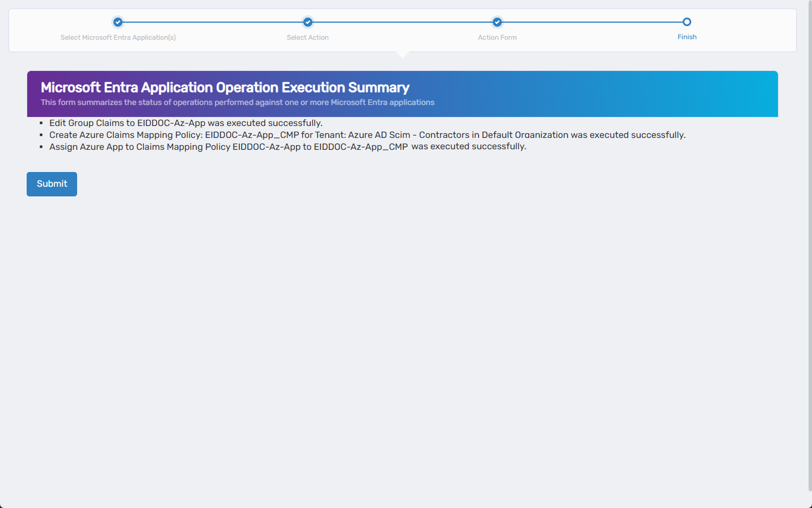The width and height of the screenshot is (812, 508).
Task: Click the Edit Group Claims success message
Action: click(x=186, y=123)
